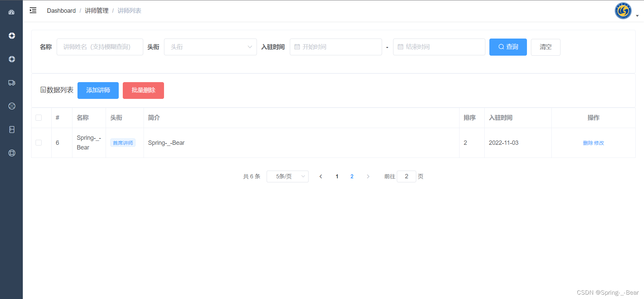This screenshot has height=299, width=644.
Task: Open the Dashboard gauge icon in sidebar
Action: (11, 12)
